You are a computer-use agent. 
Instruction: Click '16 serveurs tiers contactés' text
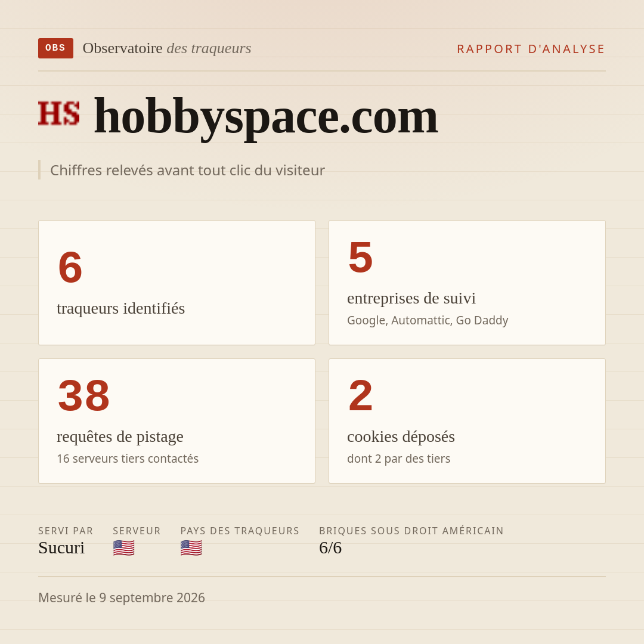coord(128,459)
